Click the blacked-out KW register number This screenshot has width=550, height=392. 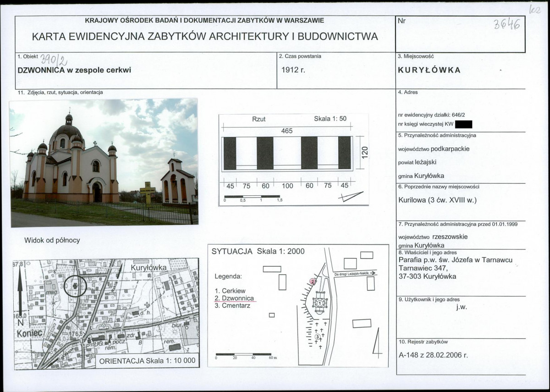click(464, 124)
